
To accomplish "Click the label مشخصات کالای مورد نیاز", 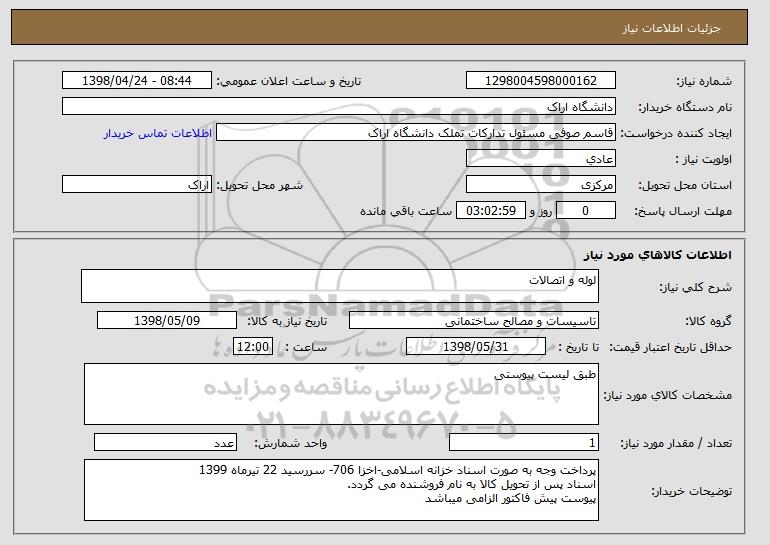I will pos(667,395).
